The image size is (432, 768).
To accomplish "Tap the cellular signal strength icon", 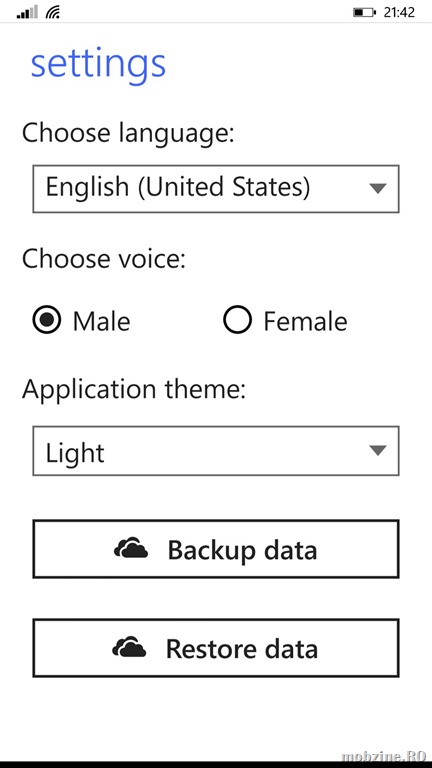I will point(26,12).
